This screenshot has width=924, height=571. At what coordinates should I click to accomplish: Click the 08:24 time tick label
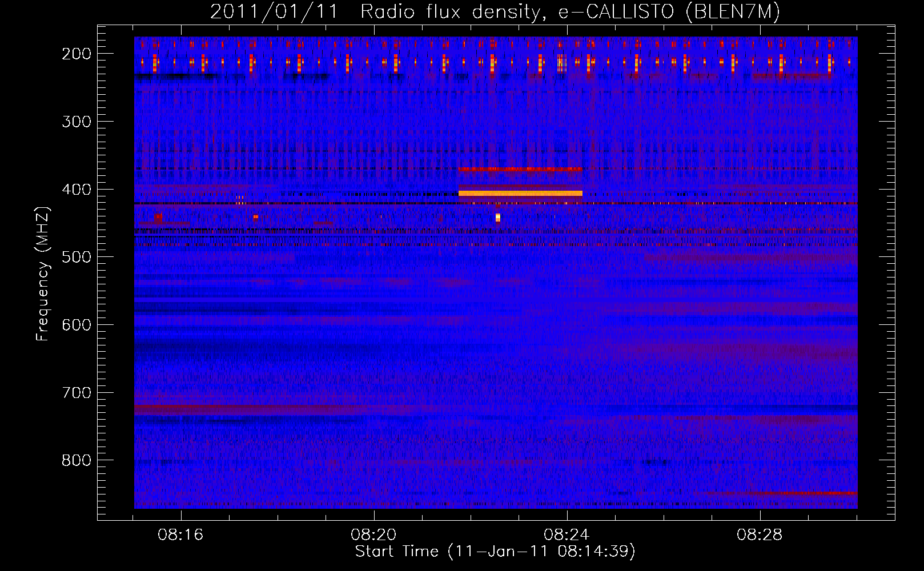pos(567,535)
